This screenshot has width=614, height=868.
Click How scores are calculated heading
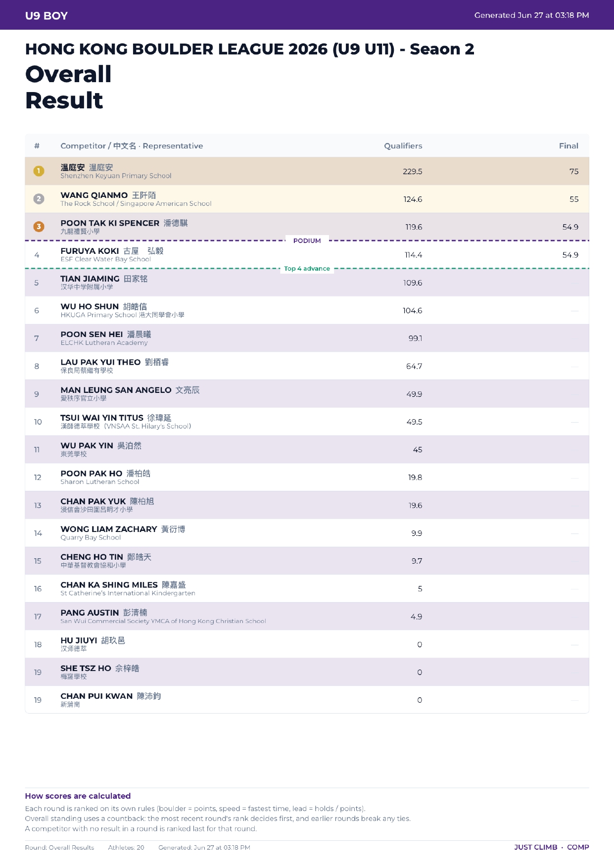78,796
